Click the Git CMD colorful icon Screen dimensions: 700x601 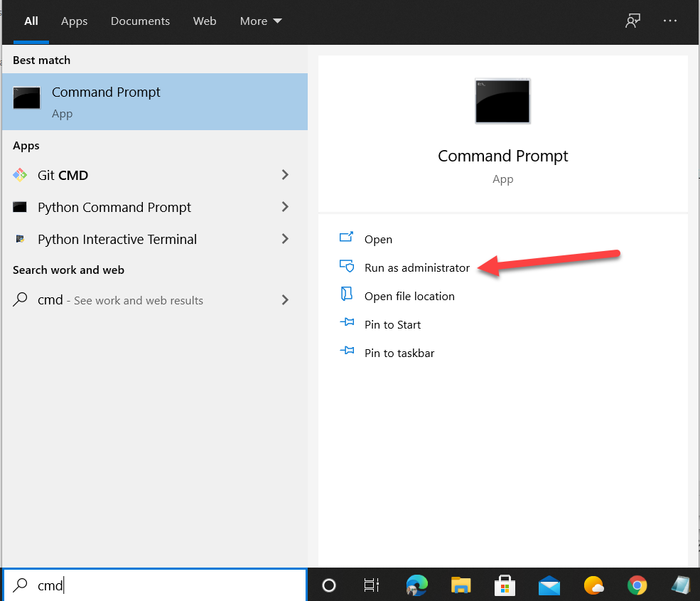[x=20, y=175]
